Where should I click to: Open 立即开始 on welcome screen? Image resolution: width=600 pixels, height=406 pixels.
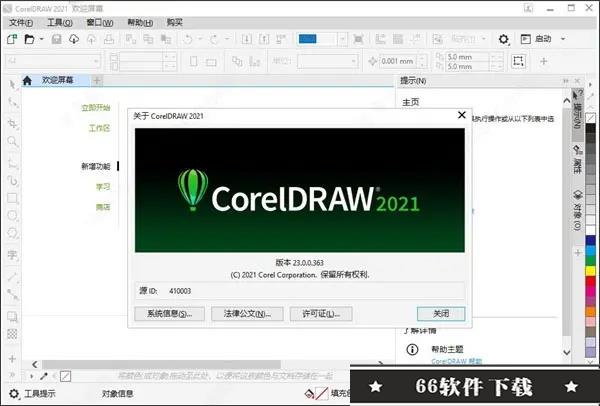[x=96, y=108]
